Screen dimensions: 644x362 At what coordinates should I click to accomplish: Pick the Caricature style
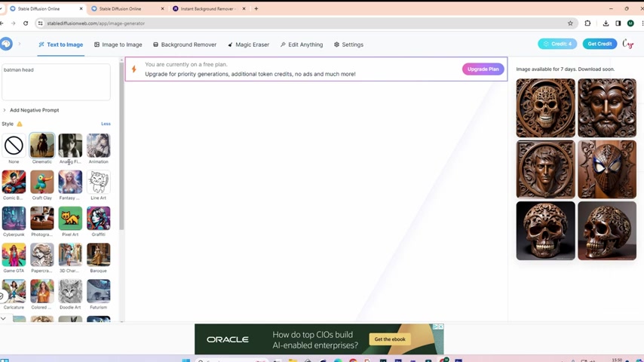[14, 291]
